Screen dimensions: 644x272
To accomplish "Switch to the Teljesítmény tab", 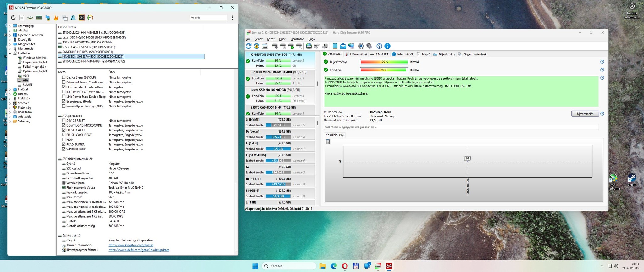I will (444, 54).
